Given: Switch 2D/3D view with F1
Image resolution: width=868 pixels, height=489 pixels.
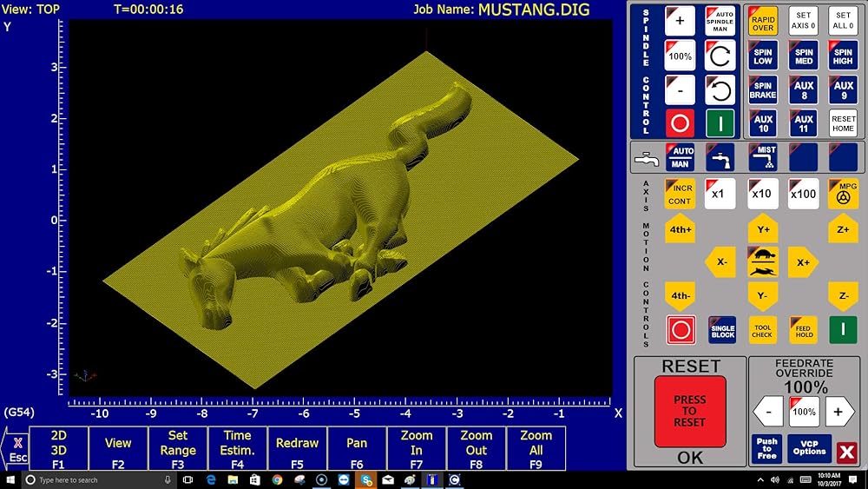Looking at the screenshot, I should pyautogui.click(x=59, y=449).
